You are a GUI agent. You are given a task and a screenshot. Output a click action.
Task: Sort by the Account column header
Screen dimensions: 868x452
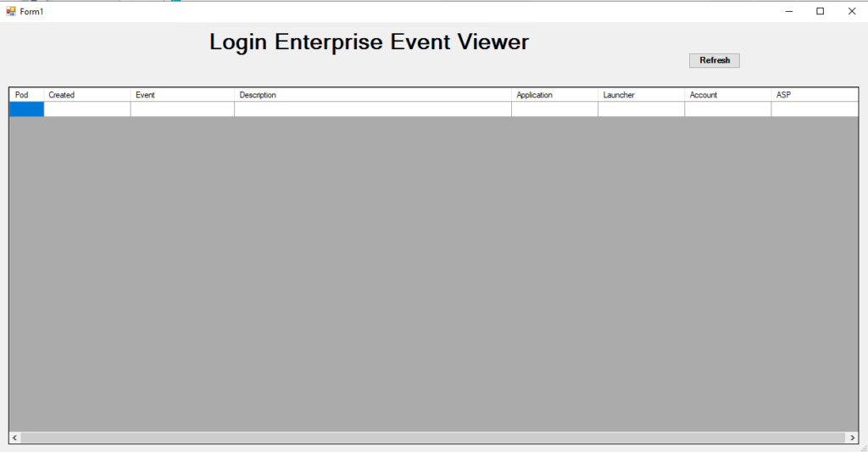click(x=728, y=95)
